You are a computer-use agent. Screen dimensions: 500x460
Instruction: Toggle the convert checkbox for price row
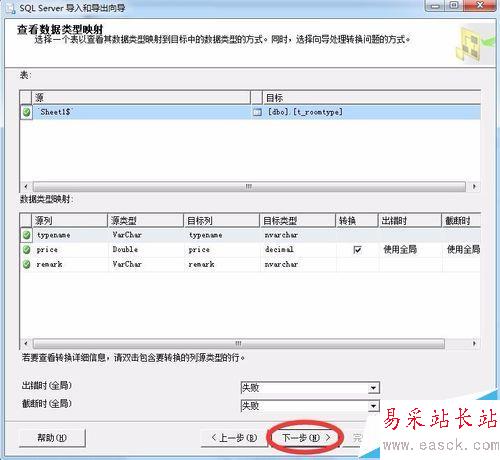[357, 250]
